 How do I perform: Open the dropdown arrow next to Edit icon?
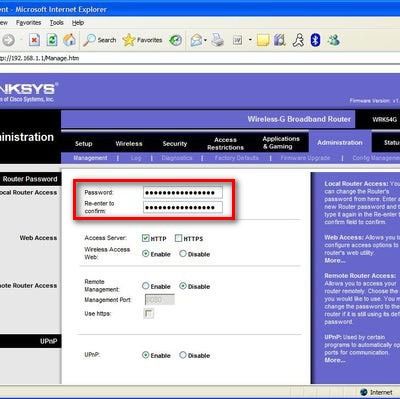tap(250, 40)
